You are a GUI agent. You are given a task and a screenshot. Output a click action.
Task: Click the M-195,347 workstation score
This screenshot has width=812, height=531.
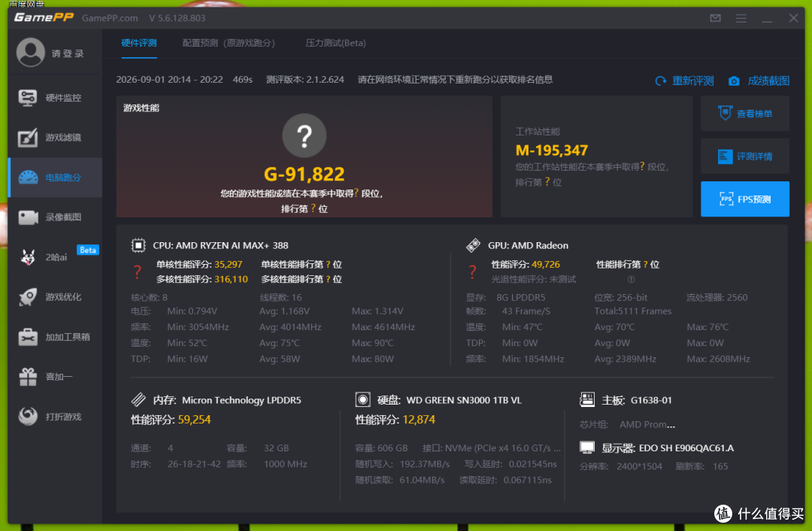pyautogui.click(x=552, y=150)
